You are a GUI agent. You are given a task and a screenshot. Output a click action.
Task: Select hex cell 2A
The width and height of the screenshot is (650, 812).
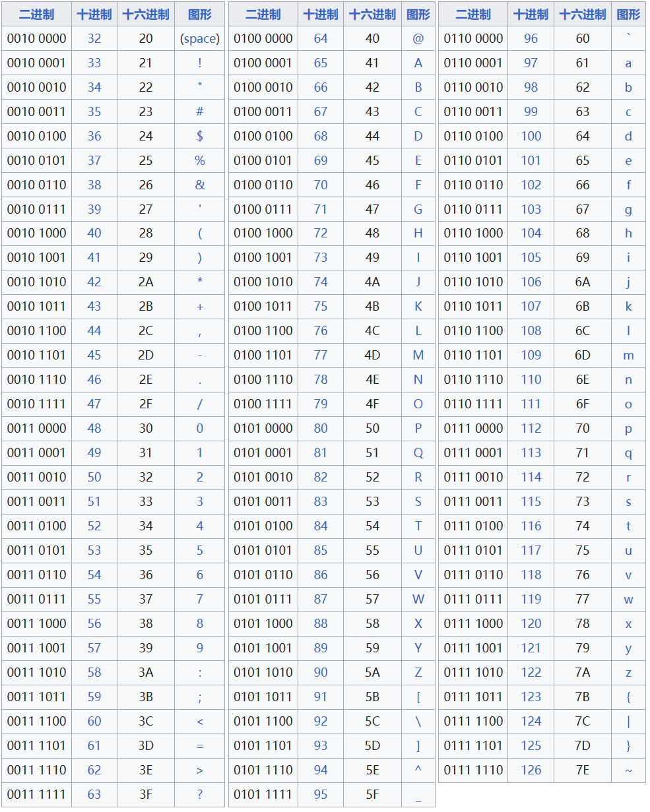click(x=146, y=282)
